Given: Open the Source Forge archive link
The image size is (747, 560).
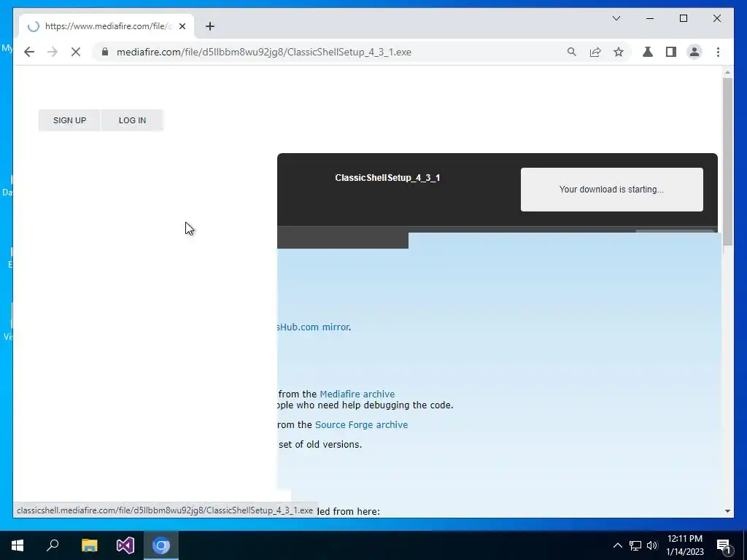Looking at the screenshot, I should pos(361,425).
